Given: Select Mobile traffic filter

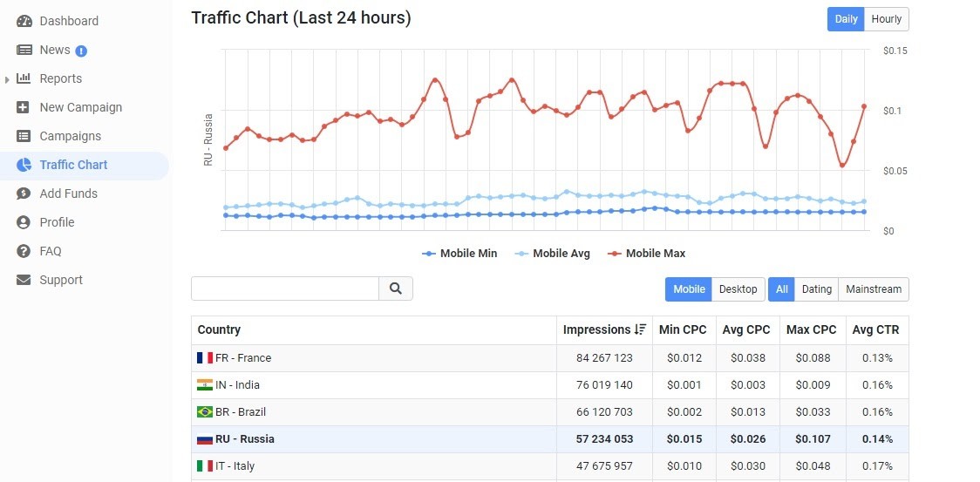Looking at the screenshot, I should [689, 289].
